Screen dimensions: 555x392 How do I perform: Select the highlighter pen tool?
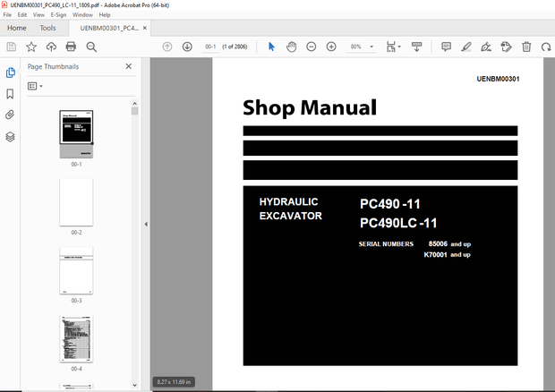(466, 47)
